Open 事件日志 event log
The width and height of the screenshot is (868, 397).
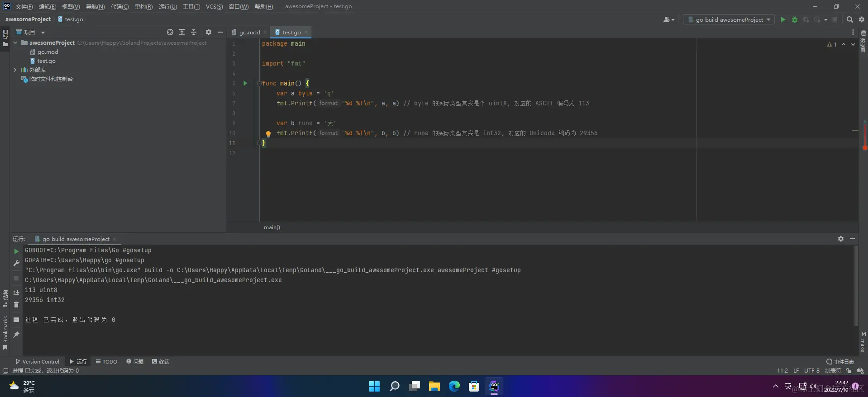click(x=840, y=361)
